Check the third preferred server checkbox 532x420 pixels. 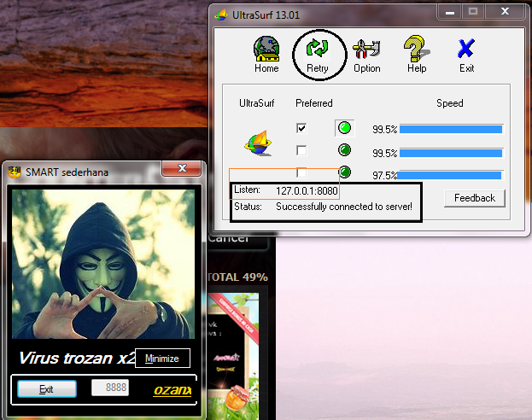(x=301, y=172)
